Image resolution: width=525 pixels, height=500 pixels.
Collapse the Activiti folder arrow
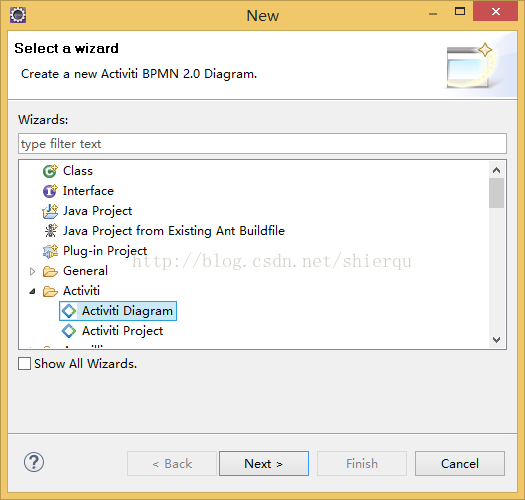32,291
